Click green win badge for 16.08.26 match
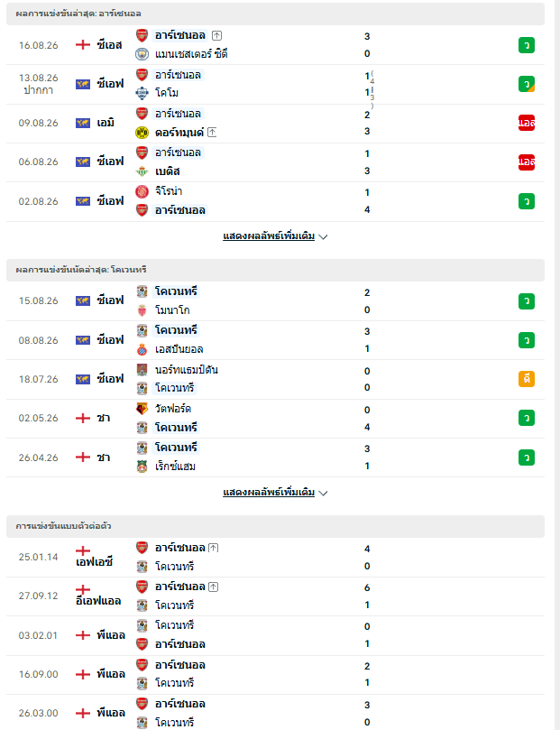The image size is (560, 730). 527,45
